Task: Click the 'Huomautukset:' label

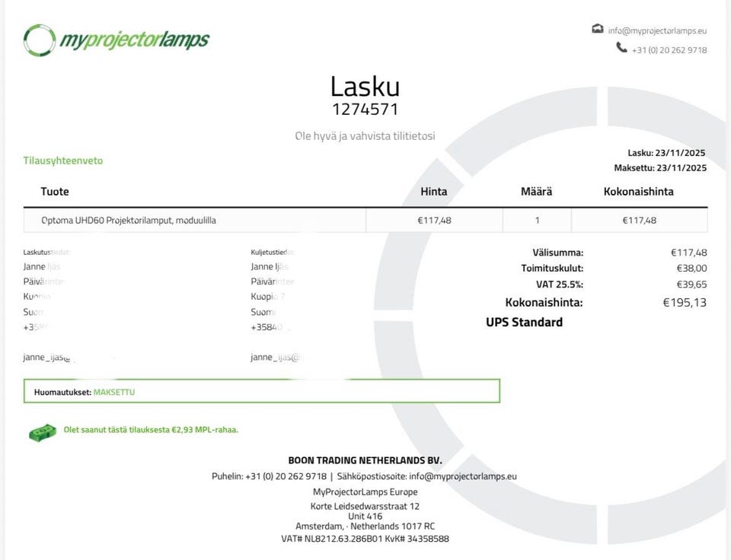Action: point(62,393)
